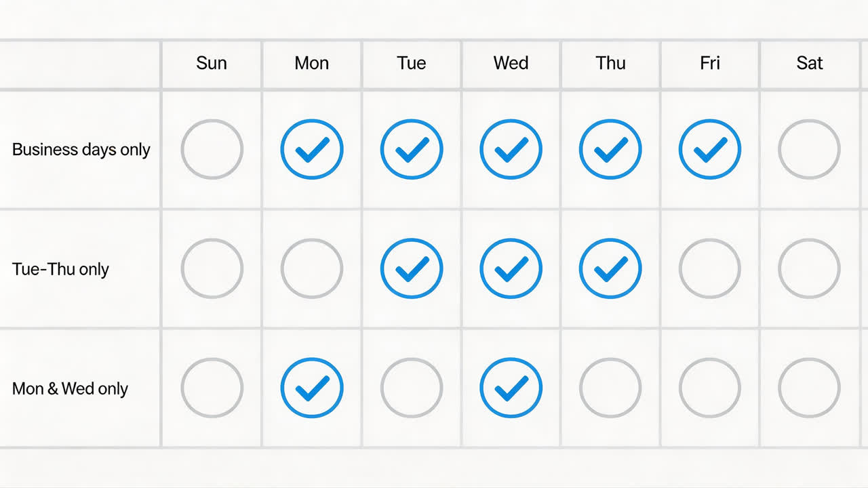Check Saturday in Mon & Wed only row
The image size is (868, 488).
tap(809, 388)
